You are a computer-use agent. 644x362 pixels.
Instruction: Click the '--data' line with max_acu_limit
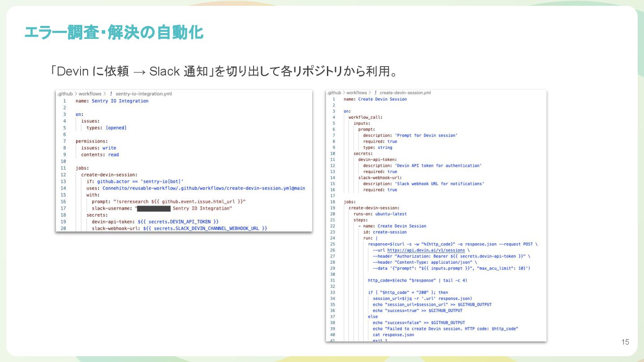point(452,268)
